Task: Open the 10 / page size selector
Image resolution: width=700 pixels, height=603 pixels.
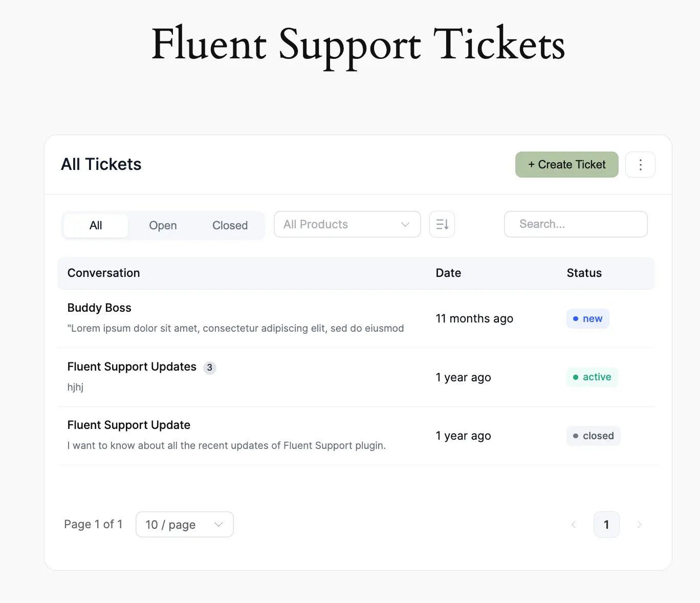Action: 184,525
